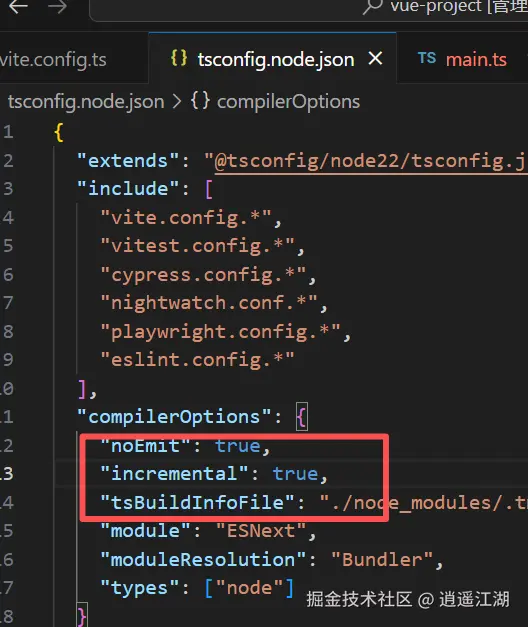This screenshot has height=627, width=528.
Task: Click the "incremental" key
Action: coord(174,474)
